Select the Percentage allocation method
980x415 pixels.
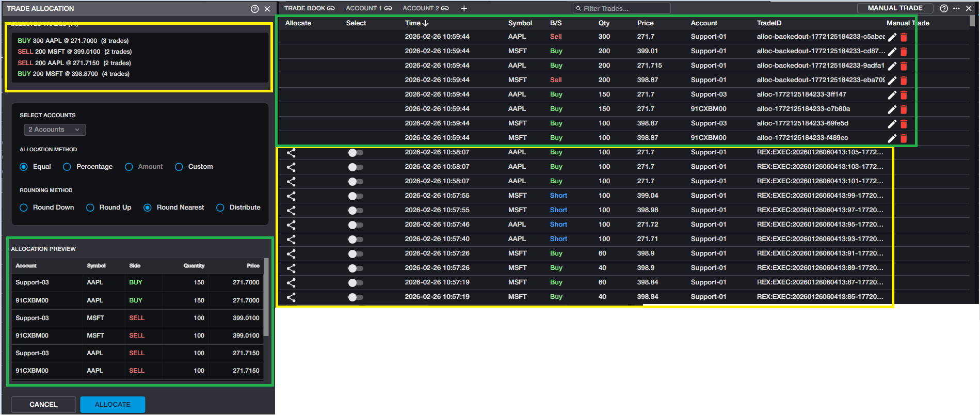coord(67,167)
